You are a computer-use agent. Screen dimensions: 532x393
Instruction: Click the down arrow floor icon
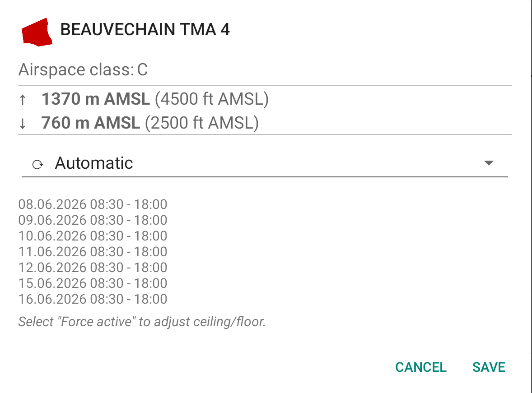(23, 123)
